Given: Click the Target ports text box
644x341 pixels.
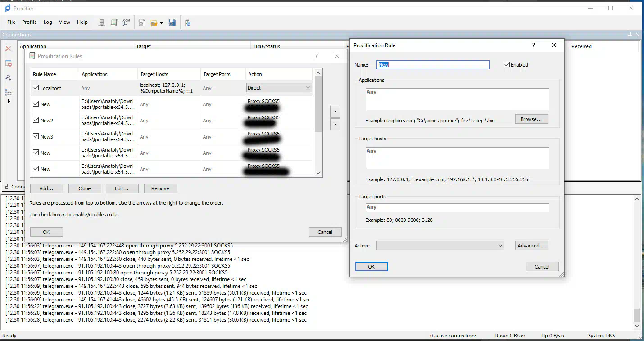Looking at the screenshot, I should point(457,208).
